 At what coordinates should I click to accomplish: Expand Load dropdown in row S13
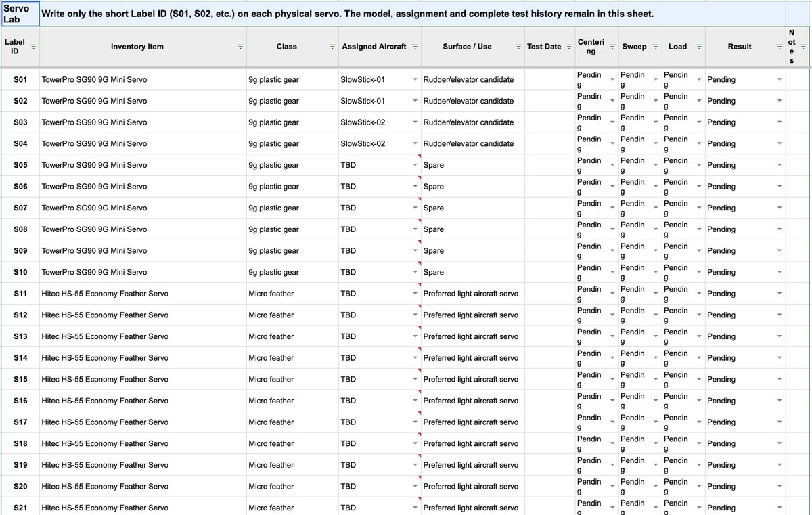point(699,337)
